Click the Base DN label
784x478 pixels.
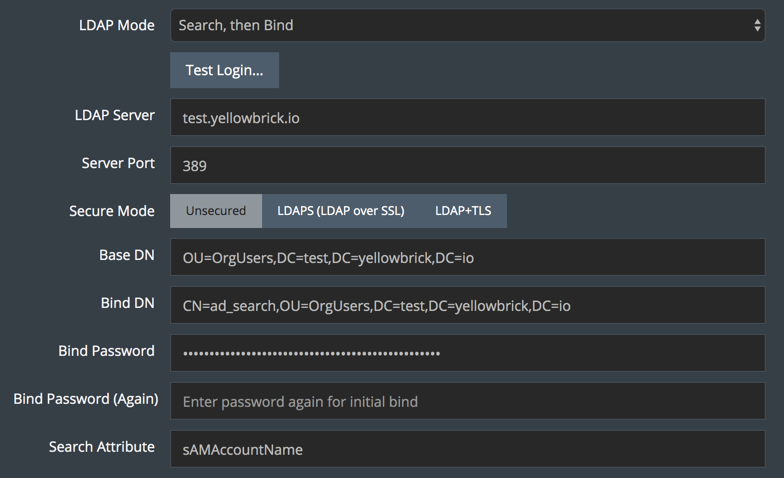pos(127,255)
